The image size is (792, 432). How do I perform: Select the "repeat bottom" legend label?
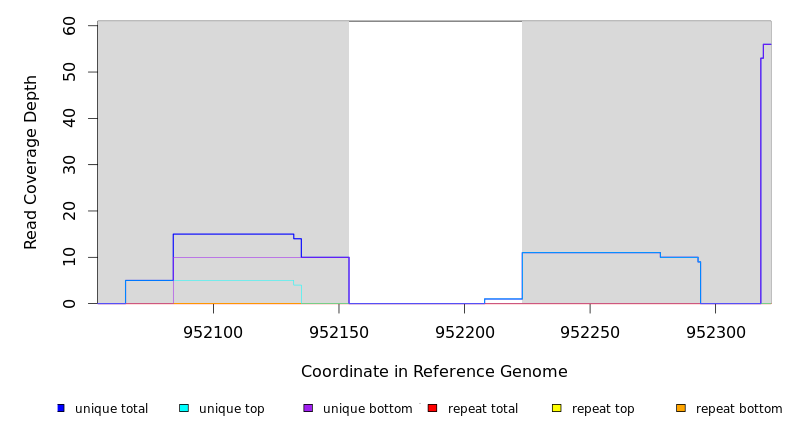click(739, 409)
